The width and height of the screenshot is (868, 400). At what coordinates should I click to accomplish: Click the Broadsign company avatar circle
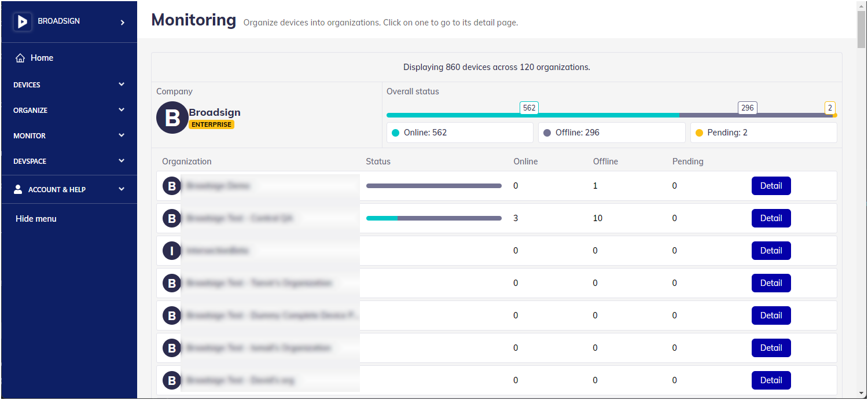[173, 117]
